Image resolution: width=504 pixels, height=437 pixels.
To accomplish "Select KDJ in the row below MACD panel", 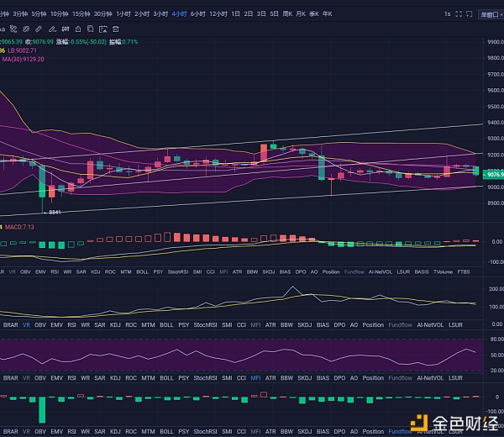I will [96, 272].
